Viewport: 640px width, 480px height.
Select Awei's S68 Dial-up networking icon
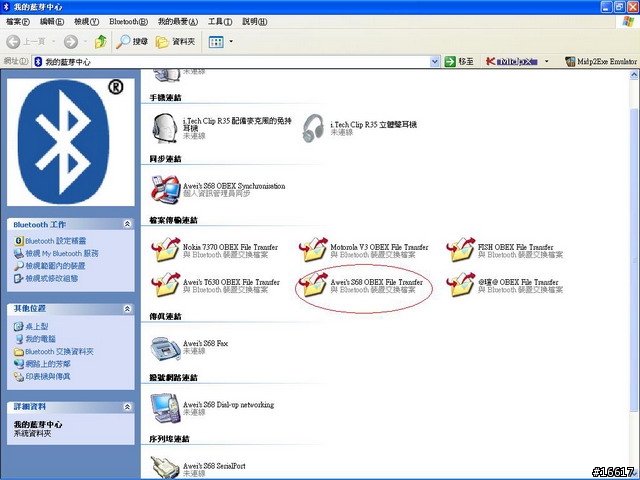165,409
